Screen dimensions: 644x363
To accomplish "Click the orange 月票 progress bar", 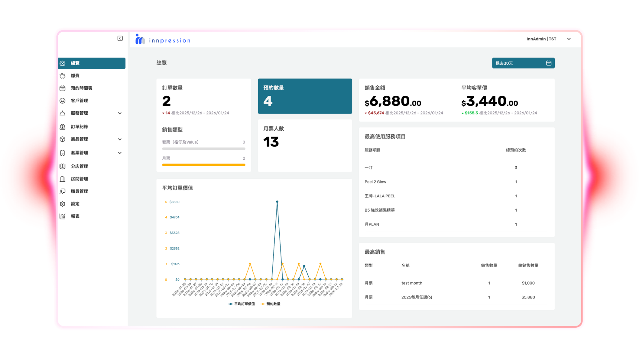I will point(204,165).
